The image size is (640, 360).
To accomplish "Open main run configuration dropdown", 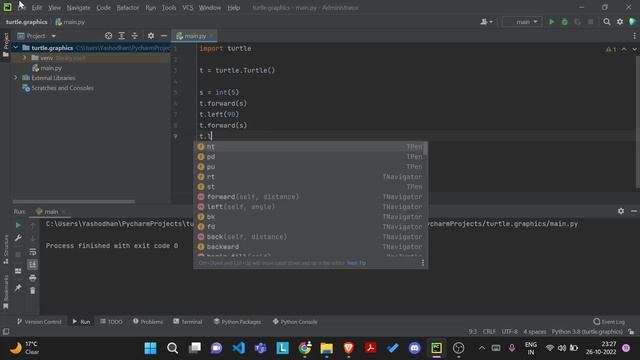I will (522, 22).
